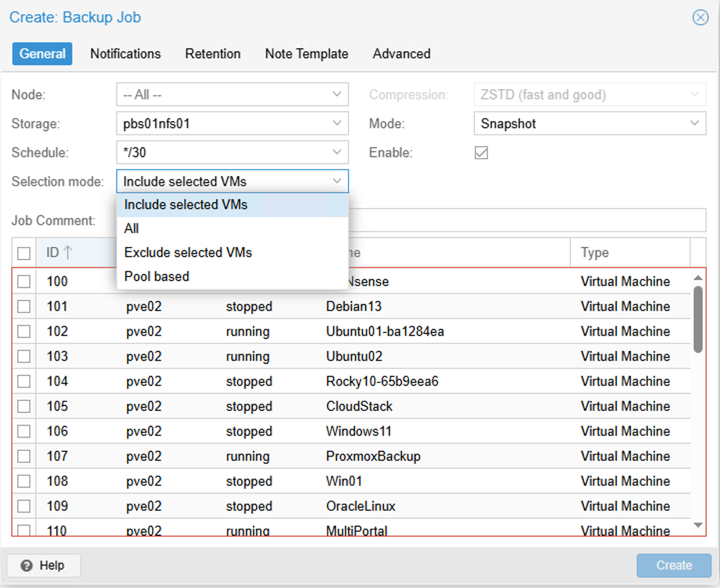The width and height of the screenshot is (720, 588).
Task: Click scrollbar down arrow in VM list
Action: coord(698,524)
